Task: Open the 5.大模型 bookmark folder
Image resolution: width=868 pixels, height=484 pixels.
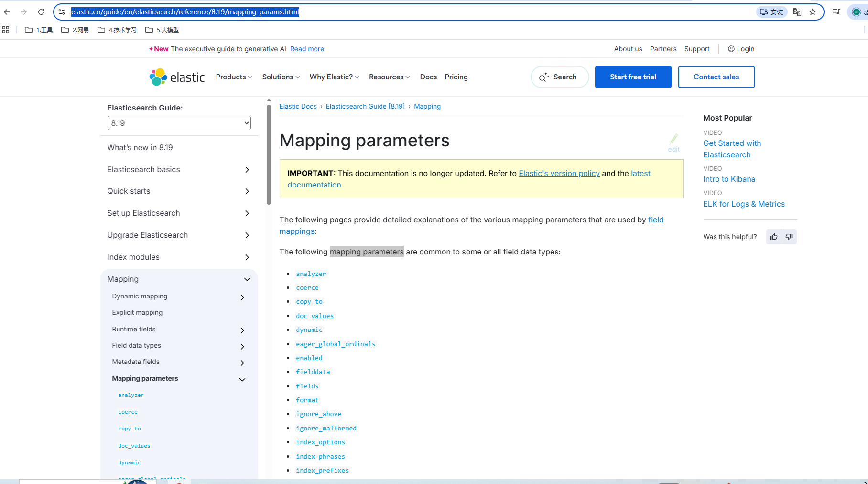Action: coord(162,30)
